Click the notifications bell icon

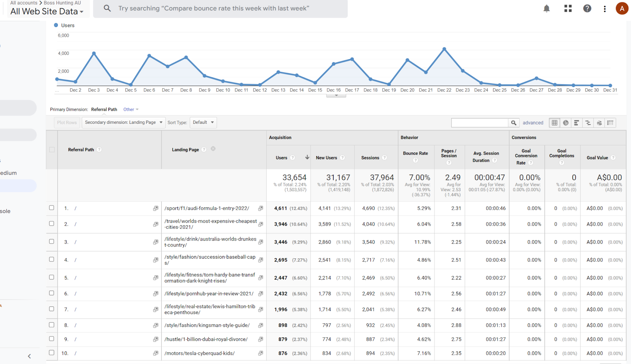click(546, 8)
